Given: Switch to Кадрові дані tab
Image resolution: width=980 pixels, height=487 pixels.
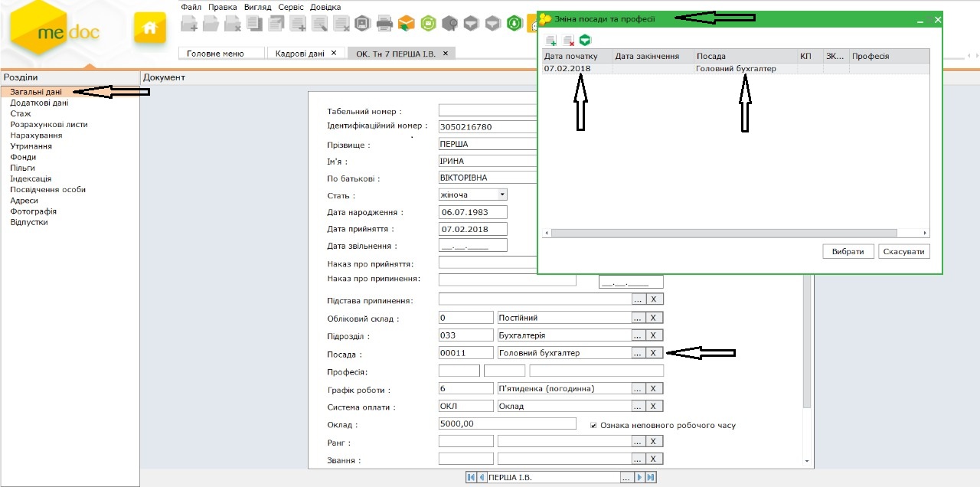Looking at the screenshot, I should pos(300,54).
